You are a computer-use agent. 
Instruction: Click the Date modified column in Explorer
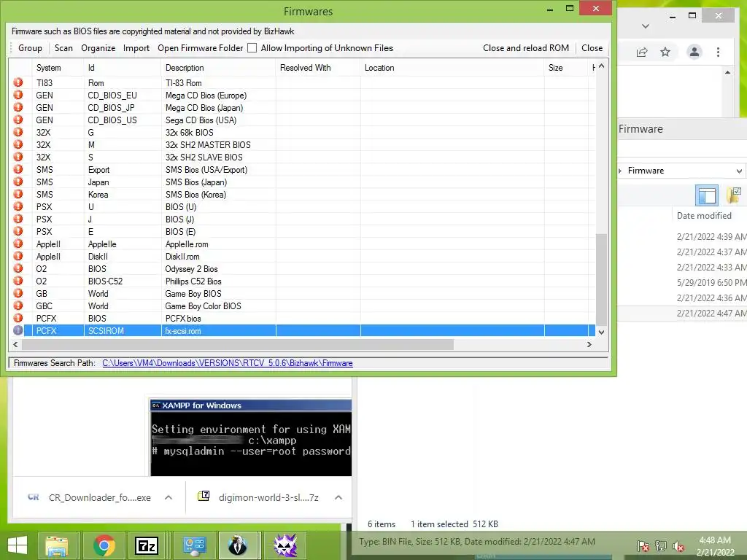[x=704, y=215]
